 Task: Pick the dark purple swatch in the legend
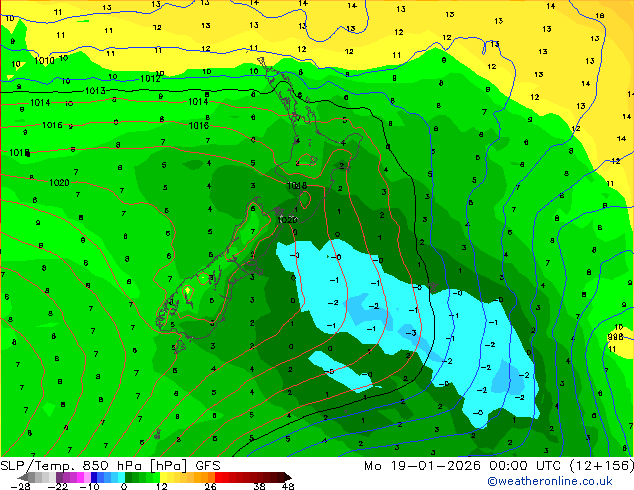click(59, 477)
